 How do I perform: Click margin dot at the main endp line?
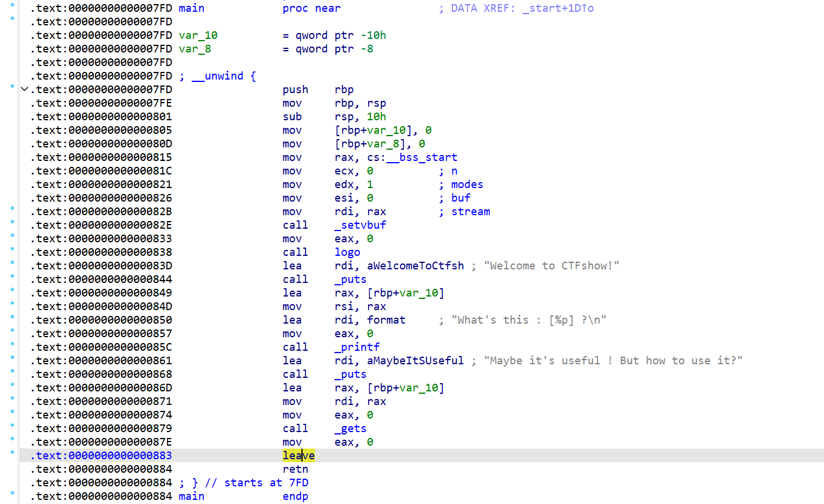click(x=12, y=493)
